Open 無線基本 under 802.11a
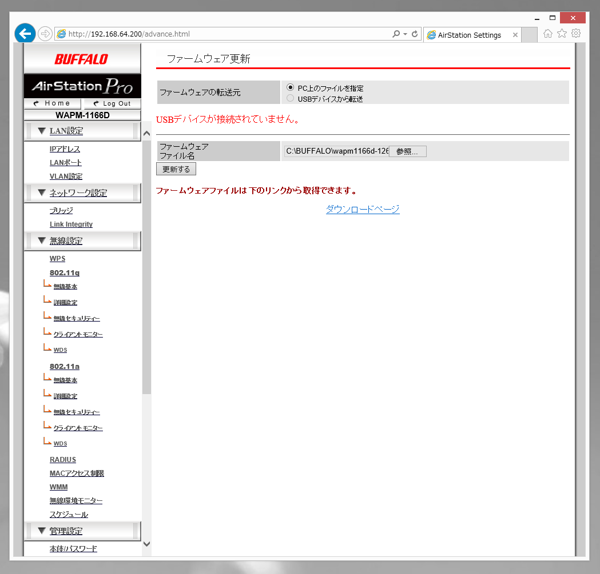 coord(65,380)
